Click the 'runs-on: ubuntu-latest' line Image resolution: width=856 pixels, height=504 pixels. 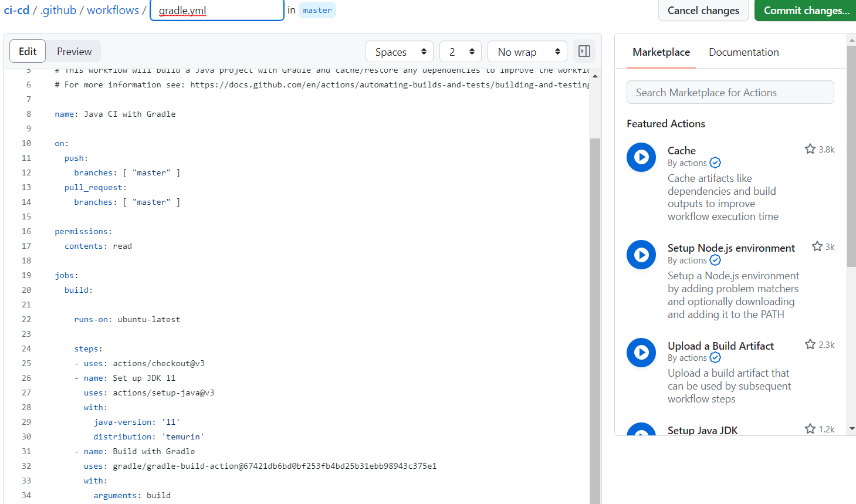click(x=127, y=319)
